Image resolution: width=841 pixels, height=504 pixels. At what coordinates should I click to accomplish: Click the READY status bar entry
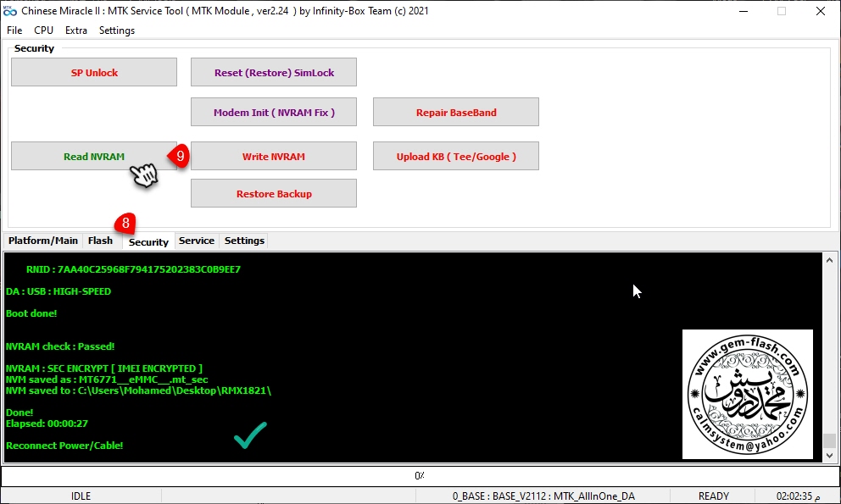[713, 496]
